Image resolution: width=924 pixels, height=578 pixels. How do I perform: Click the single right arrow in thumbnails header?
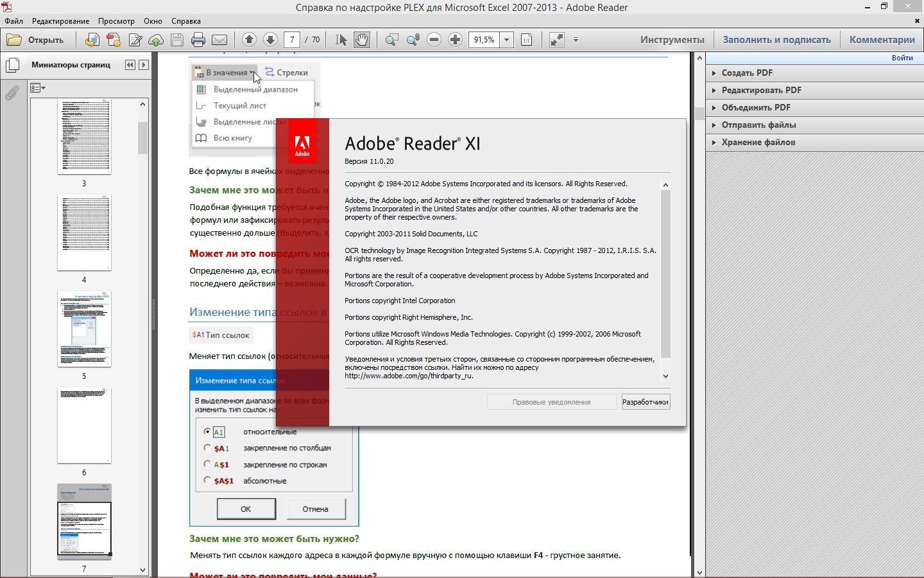144,65
